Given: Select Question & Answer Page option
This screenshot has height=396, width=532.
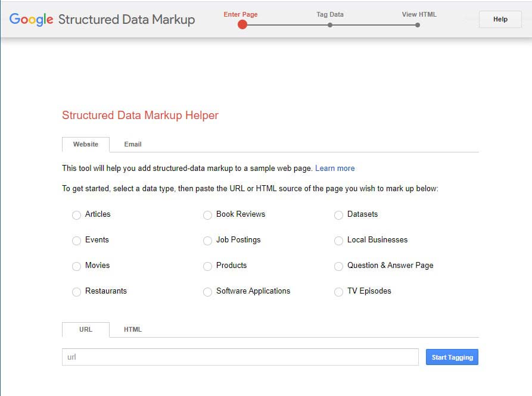Looking at the screenshot, I should [338, 266].
